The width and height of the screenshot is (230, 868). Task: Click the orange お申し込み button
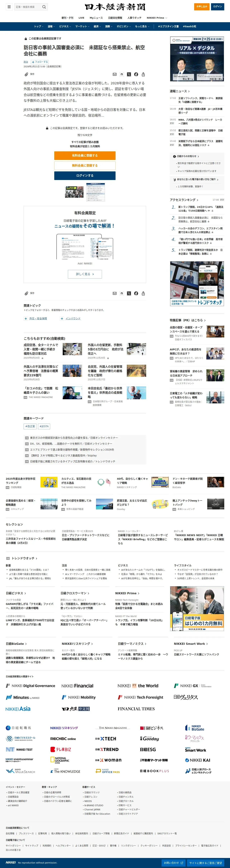[x=202, y=6]
